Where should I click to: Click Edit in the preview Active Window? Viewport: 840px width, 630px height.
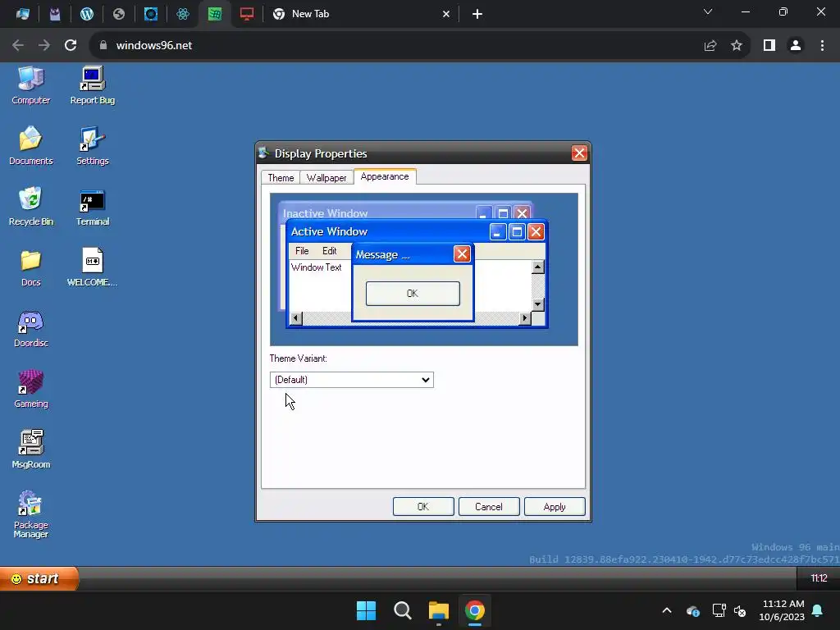coord(330,251)
